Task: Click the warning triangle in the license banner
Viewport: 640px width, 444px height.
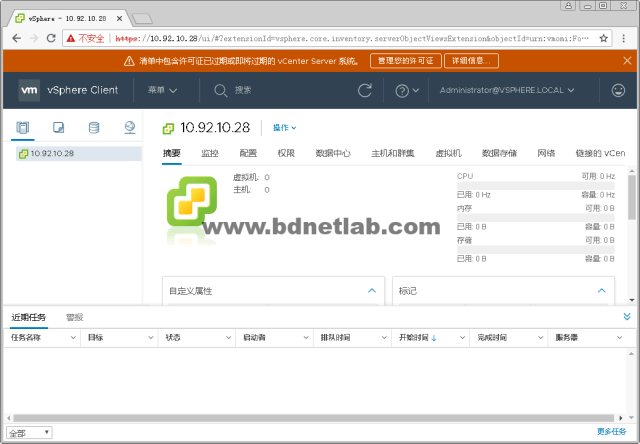Action: (x=129, y=61)
